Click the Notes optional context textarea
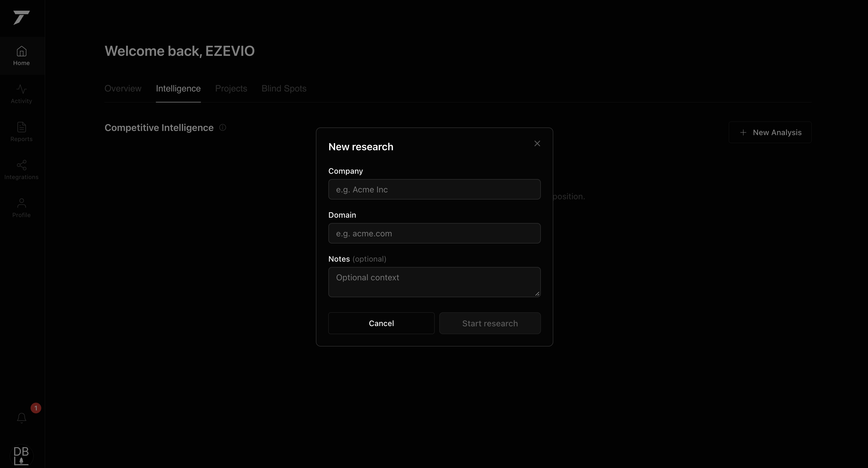The image size is (868, 468). pyautogui.click(x=434, y=282)
